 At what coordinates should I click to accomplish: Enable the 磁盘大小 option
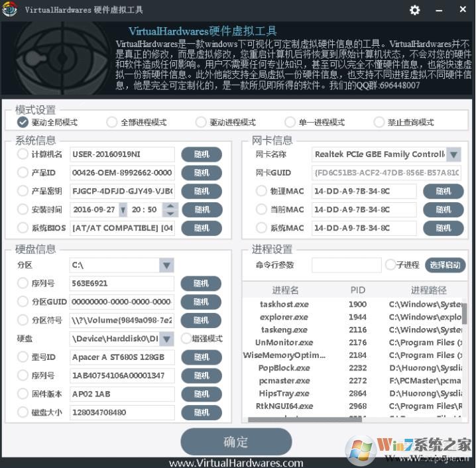click(x=23, y=412)
